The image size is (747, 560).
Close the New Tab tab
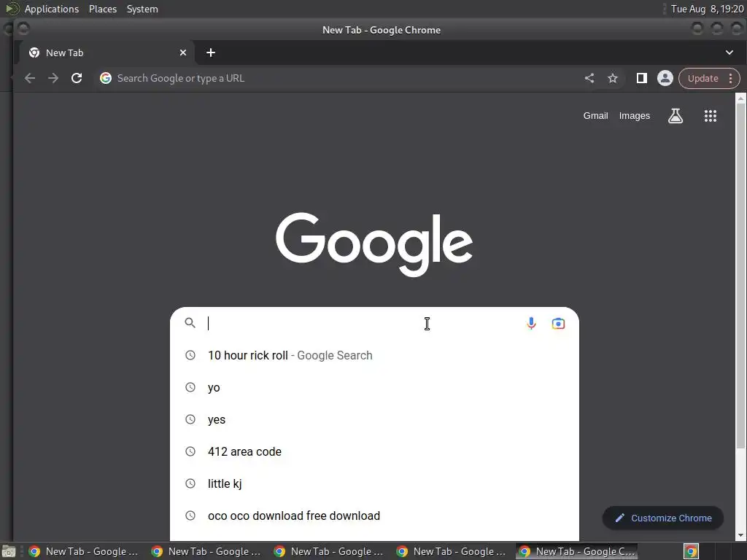[x=183, y=52]
